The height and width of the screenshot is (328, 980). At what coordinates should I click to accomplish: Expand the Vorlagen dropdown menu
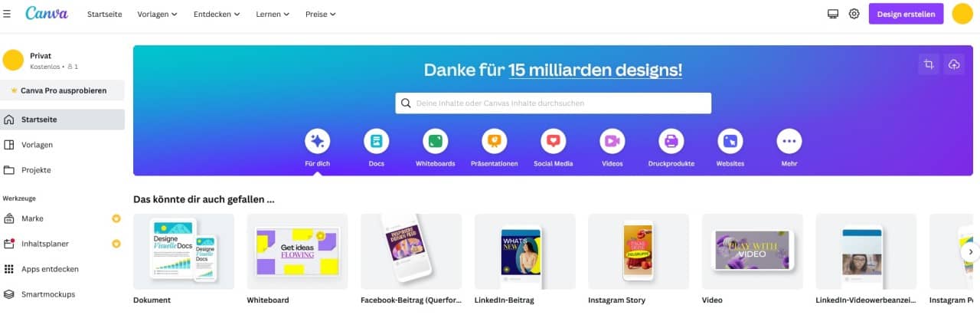157,14
